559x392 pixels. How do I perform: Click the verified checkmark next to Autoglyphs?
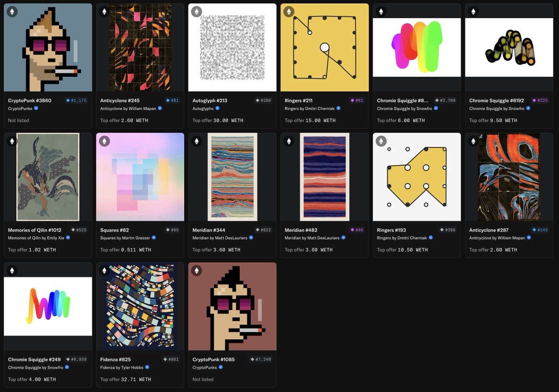point(217,108)
